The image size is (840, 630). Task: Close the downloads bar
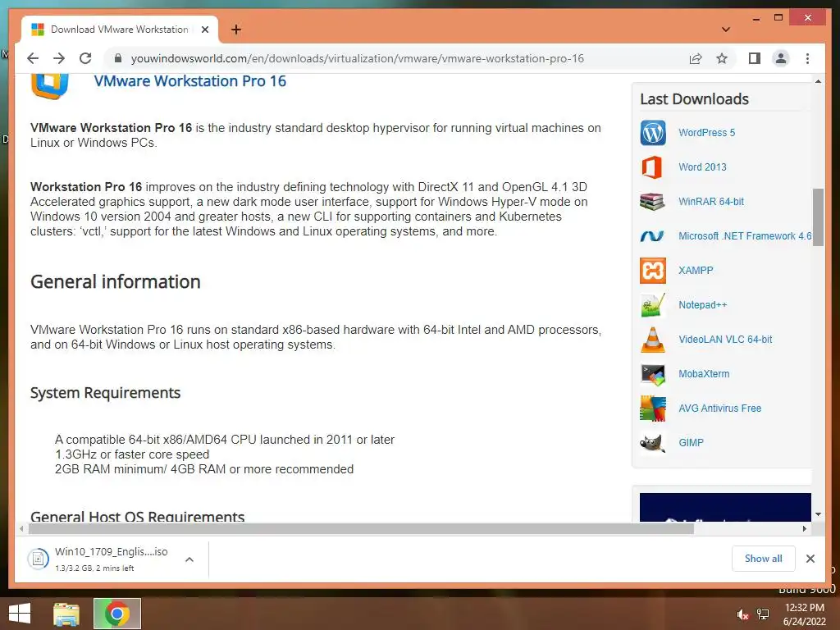810,559
